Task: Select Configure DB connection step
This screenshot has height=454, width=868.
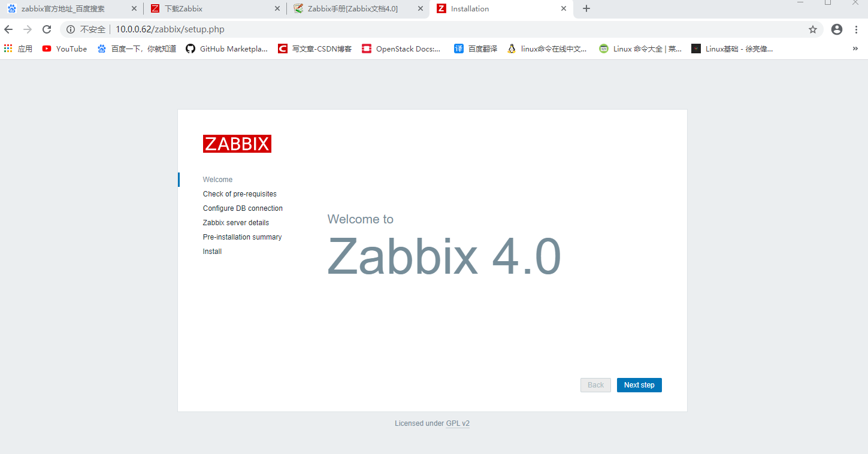Action: [243, 208]
